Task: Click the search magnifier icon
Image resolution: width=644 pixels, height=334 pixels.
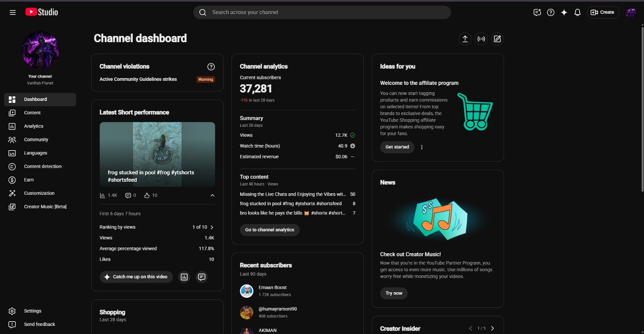Action: pos(203,12)
